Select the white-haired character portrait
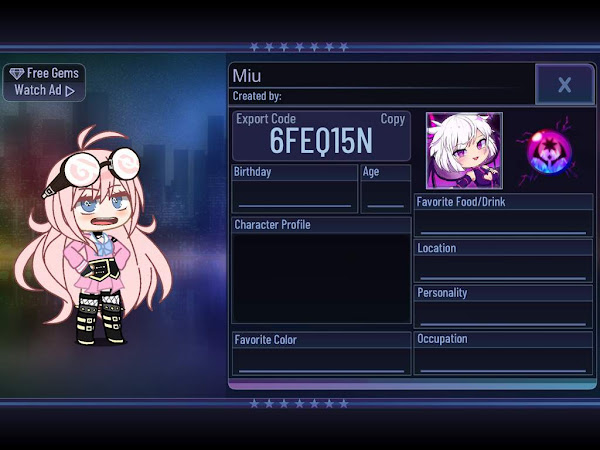Screen dimensions: 600x450 point(464,151)
